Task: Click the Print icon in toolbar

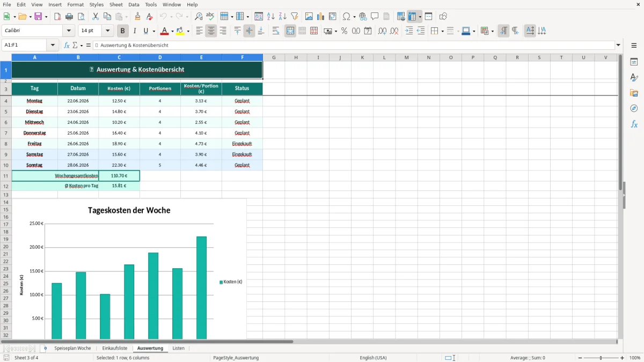Action: (x=69, y=17)
